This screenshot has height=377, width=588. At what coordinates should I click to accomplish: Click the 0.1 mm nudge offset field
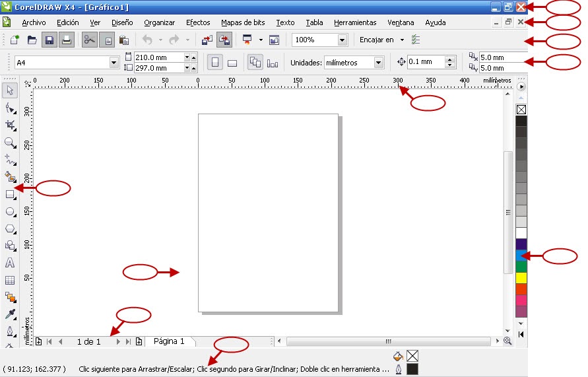click(x=426, y=62)
